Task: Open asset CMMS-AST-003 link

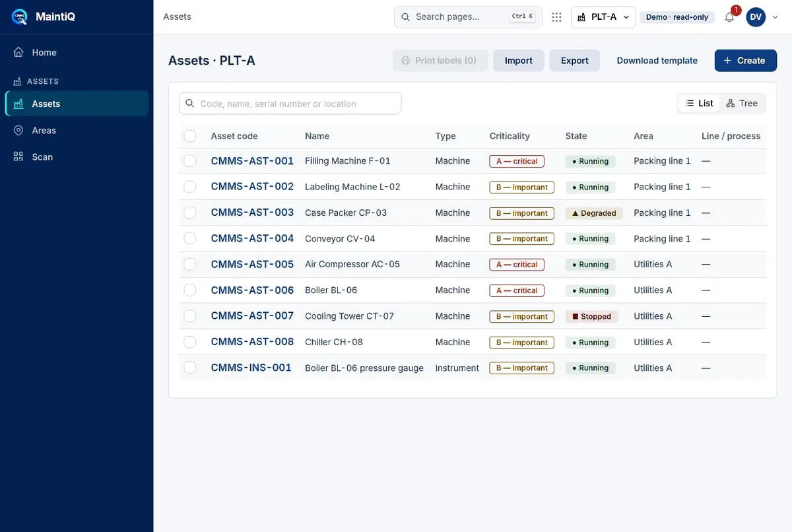Action: [x=252, y=213]
